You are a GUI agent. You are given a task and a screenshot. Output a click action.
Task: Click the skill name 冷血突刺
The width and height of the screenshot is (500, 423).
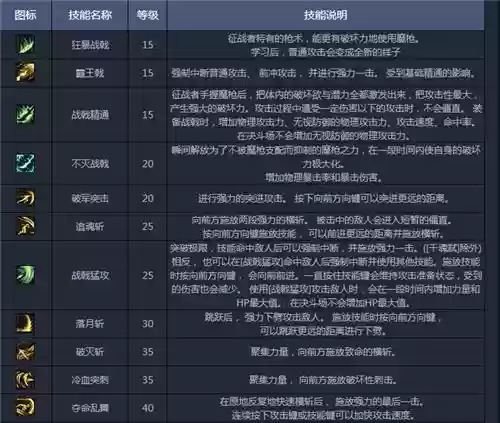[x=90, y=379]
